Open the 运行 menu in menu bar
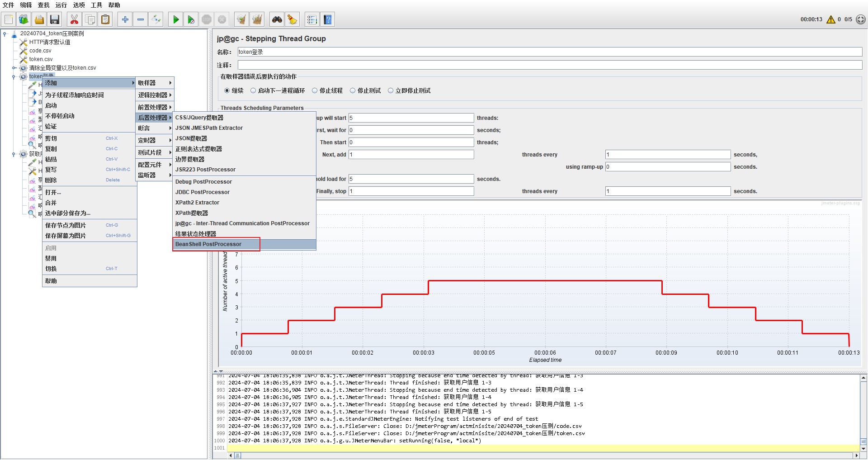 click(61, 5)
